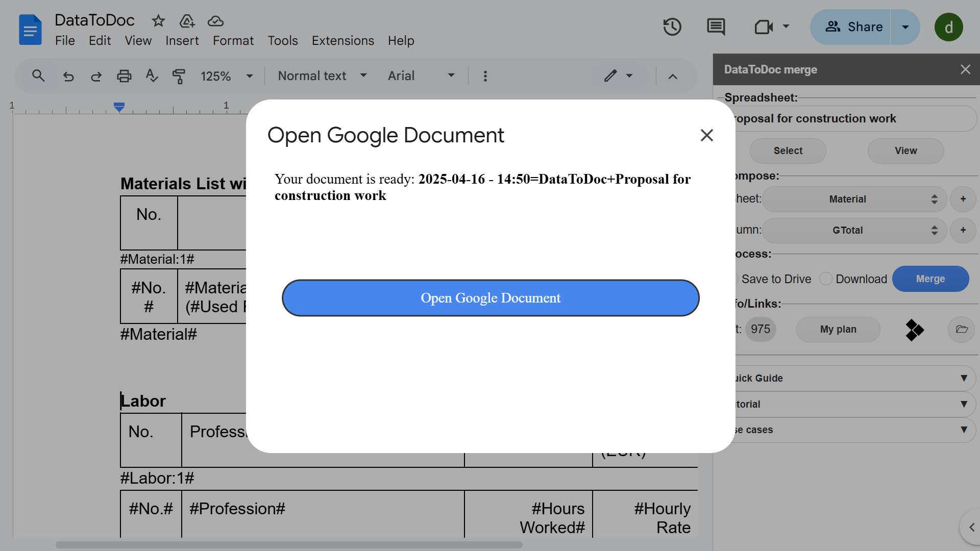This screenshot has height=551, width=980.
Task: Open the Google Docs home icon
Action: (30, 30)
